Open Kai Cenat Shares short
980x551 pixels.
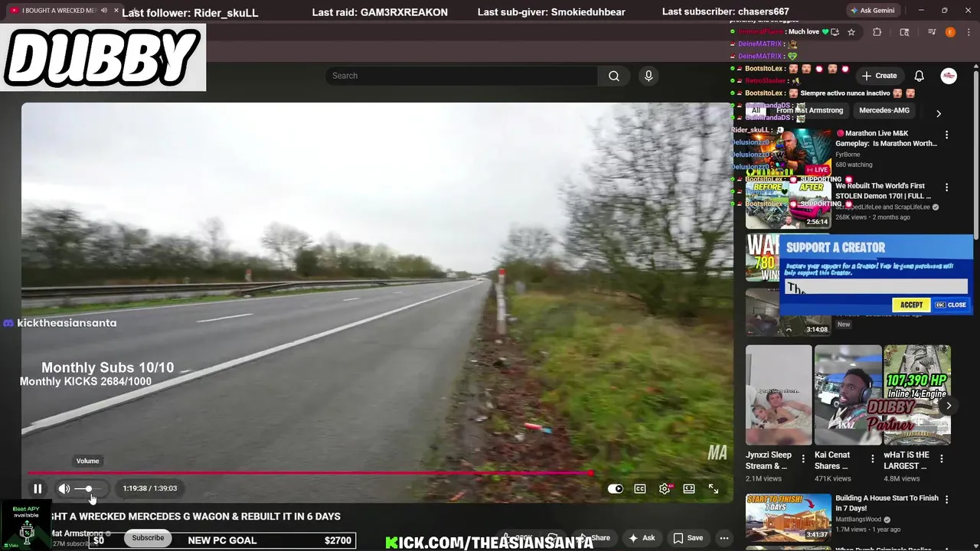(848, 395)
